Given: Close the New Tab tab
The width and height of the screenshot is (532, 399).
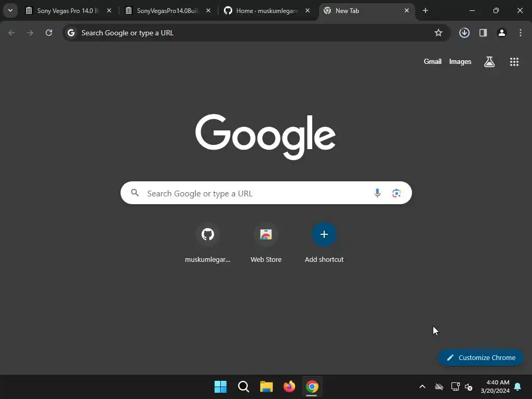Looking at the screenshot, I should click(x=407, y=10).
